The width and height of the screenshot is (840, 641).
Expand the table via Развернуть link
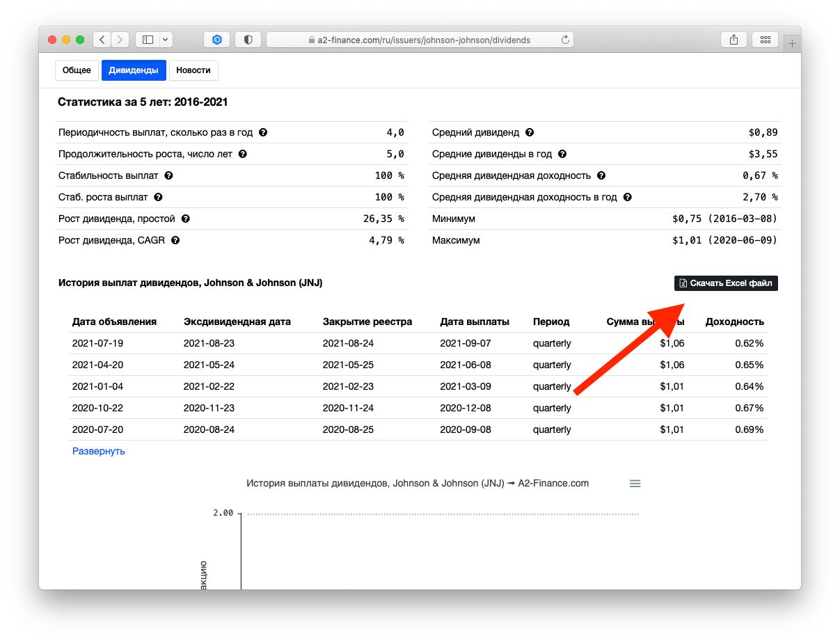point(99,451)
